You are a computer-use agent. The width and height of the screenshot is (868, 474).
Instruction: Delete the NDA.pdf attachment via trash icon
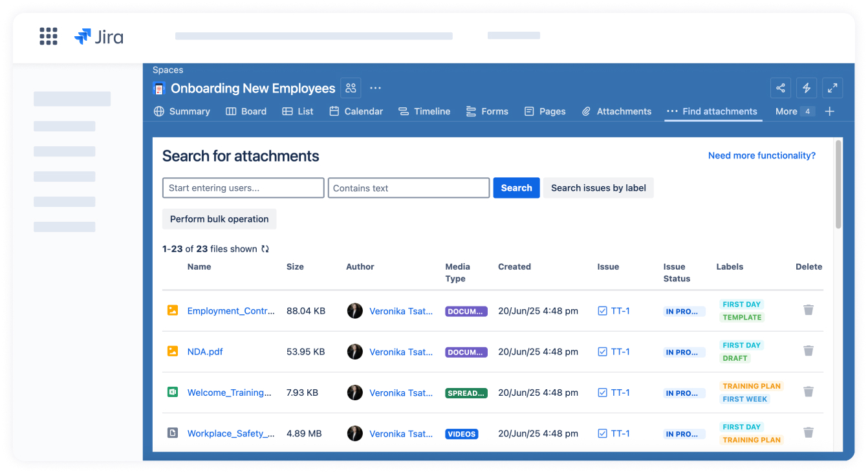click(808, 351)
